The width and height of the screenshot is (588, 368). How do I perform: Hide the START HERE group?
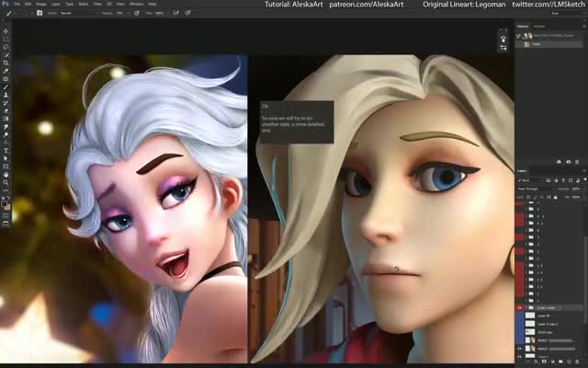tap(519, 308)
